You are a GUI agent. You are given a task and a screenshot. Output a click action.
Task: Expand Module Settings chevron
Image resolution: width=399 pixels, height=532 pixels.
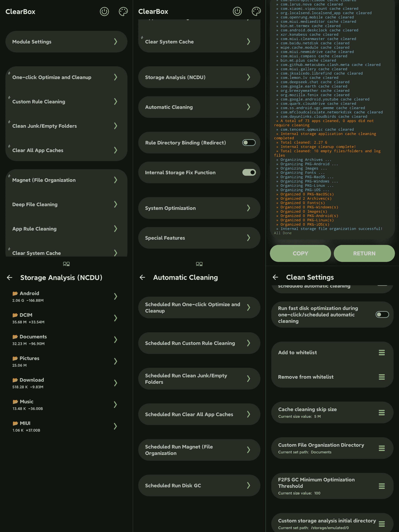(115, 42)
